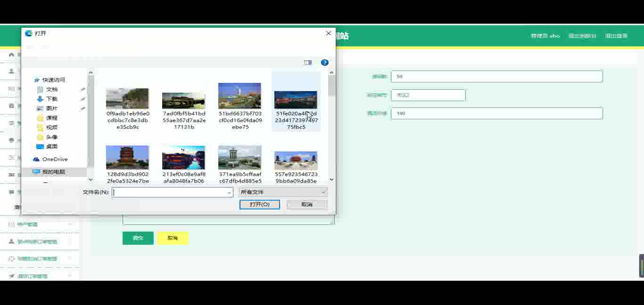Click the input field containing 100
The image size is (644, 305).
497,113
